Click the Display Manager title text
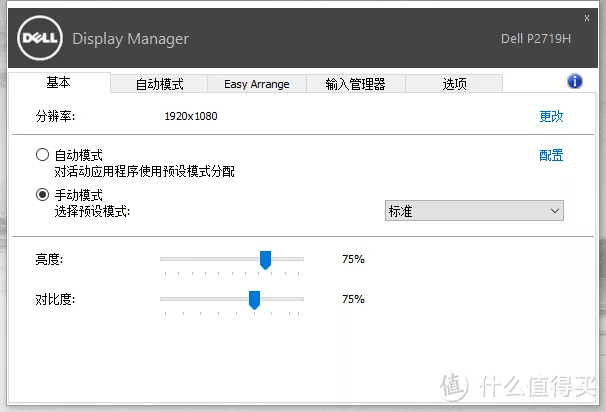606x412 pixels. pos(131,39)
